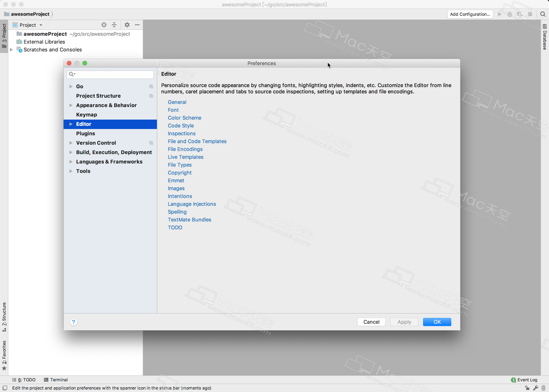Expand Scratches and Consoles tree node
The width and height of the screenshot is (549, 392).
coord(12,49)
